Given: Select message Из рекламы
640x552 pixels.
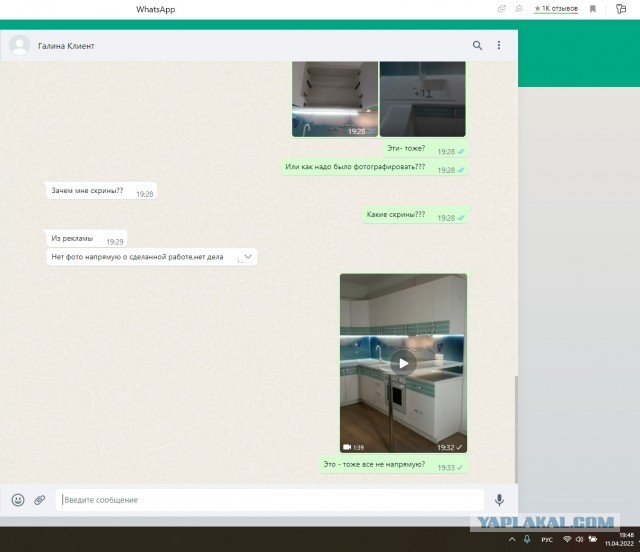Looking at the screenshot, I should [87, 238].
